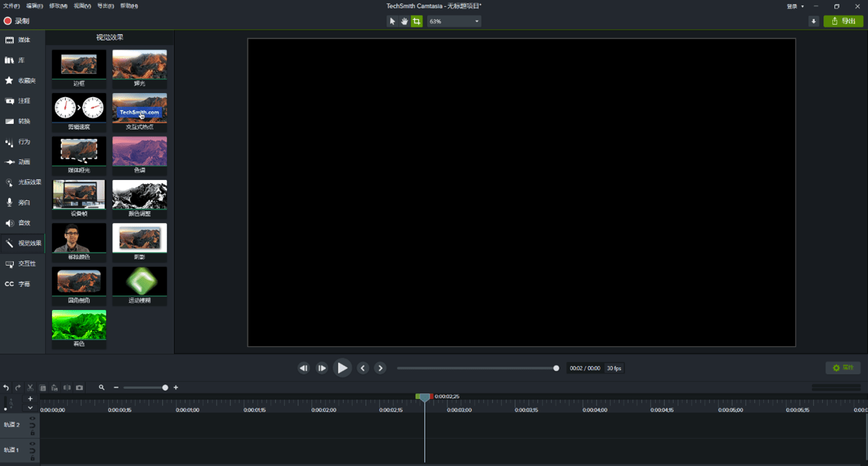Click the red 录制 record button
Viewport: 868px width, 466px height.
(17, 21)
